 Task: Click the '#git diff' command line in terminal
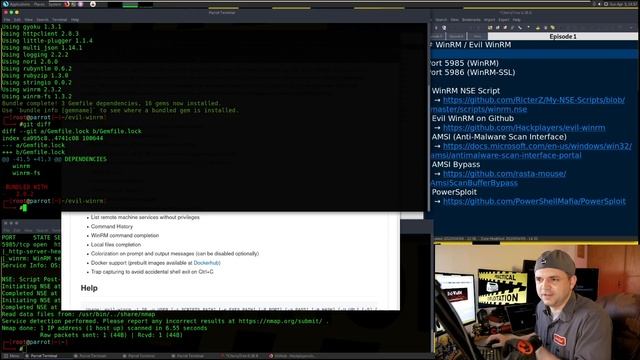click(36, 124)
